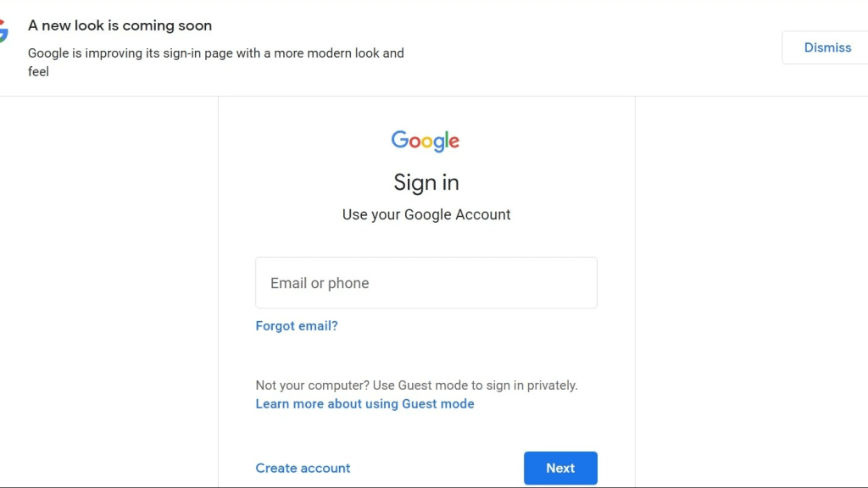The width and height of the screenshot is (868, 488).
Task: Open the Forgot email? link
Action: (x=297, y=326)
